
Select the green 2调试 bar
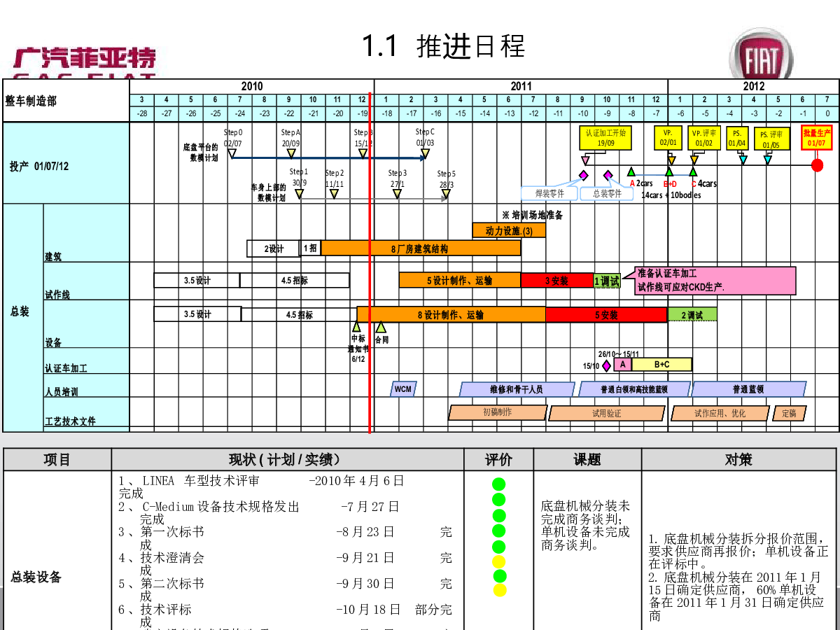click(692, 314)
